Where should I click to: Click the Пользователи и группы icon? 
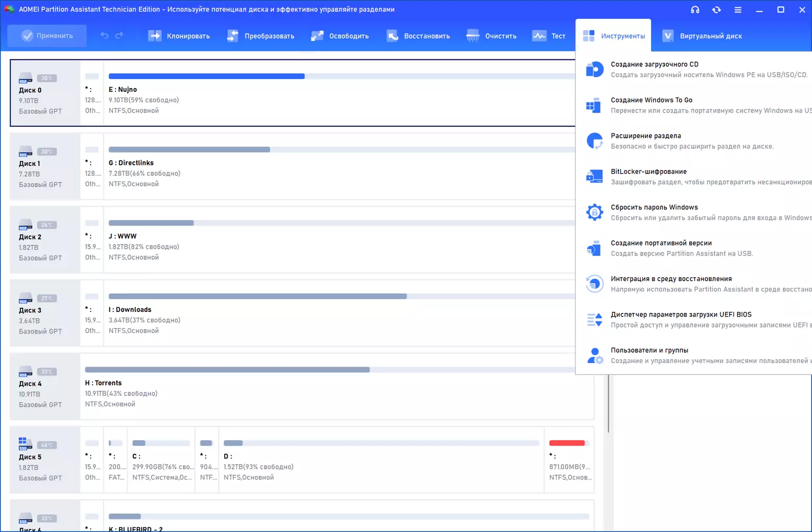pos(595,355)
